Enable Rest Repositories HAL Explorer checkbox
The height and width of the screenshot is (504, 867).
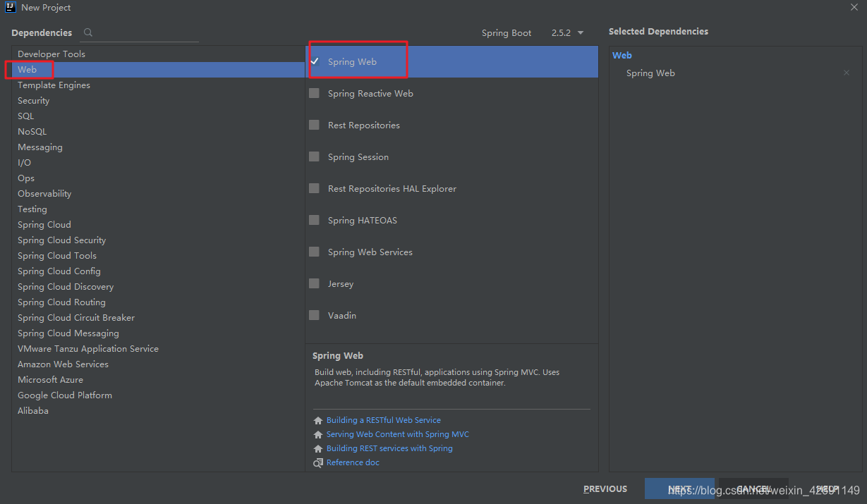(x=315, y=188)
